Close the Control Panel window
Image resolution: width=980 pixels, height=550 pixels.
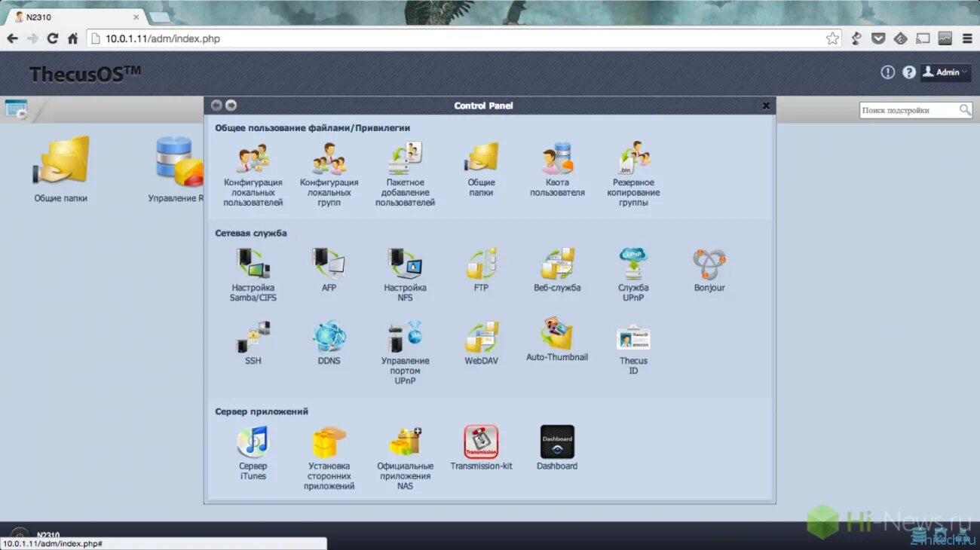click(766, 105)
